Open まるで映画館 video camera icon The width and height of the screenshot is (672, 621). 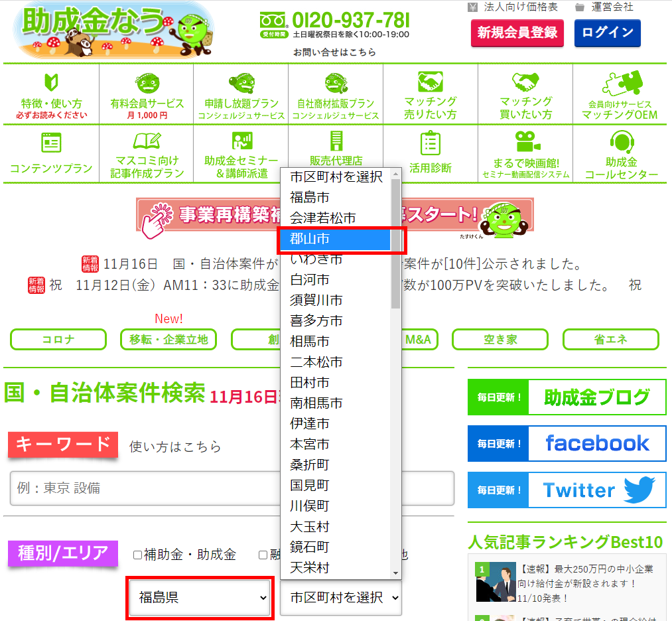[x=525, y=142]
